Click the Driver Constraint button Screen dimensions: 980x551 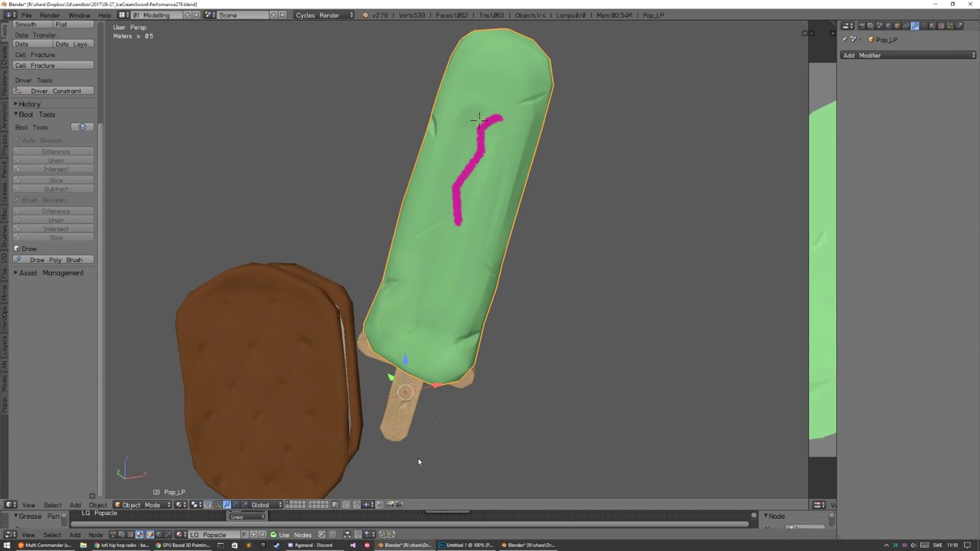point(54,91)
